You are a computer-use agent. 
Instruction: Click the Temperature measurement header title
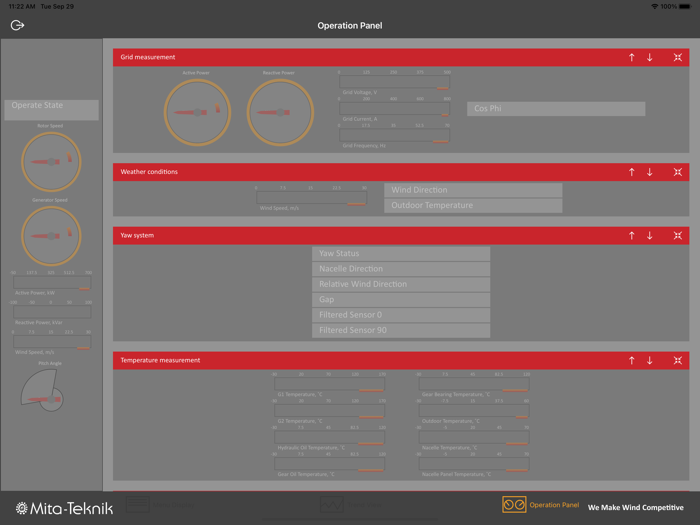click(160, 360)
